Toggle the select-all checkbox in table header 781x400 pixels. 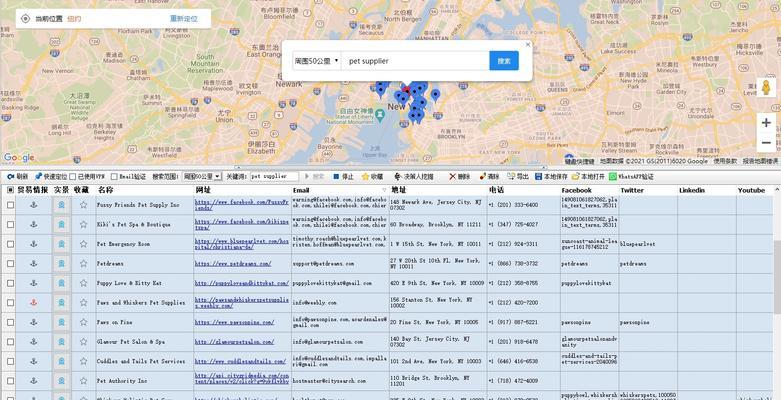[10, 190]
